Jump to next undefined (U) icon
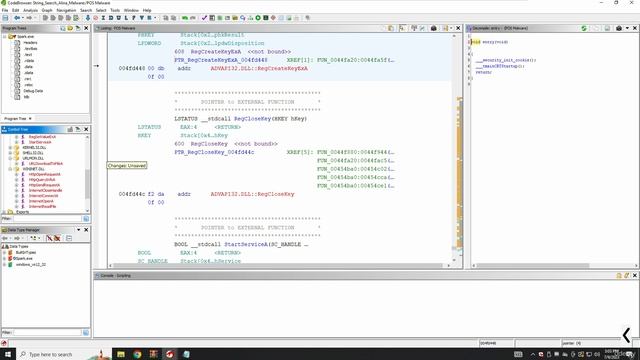The height and width of the screenshot is (360, 640). (x=118, y=18)
